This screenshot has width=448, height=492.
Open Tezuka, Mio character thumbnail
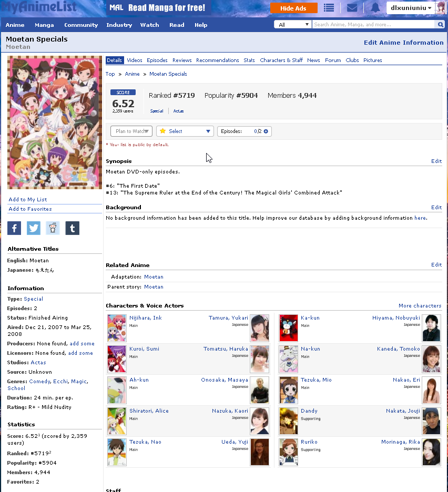click(288, 390)
